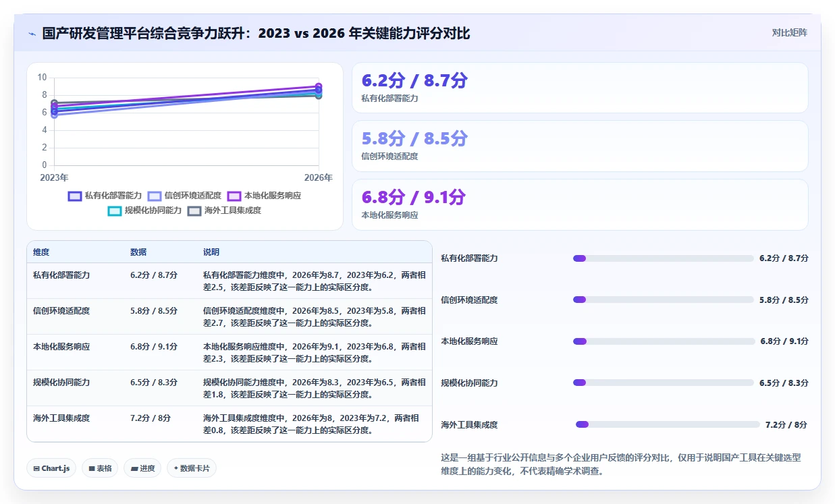The height and width of the screenshot is (504, 835).
Task: Click the dashboard title heading
Action: tap(257, 34)
